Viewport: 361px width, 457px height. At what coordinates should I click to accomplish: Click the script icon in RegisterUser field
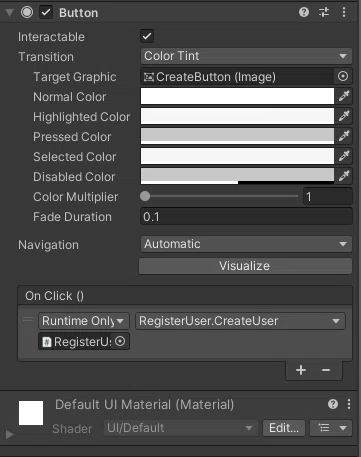[x=47, y=342]
